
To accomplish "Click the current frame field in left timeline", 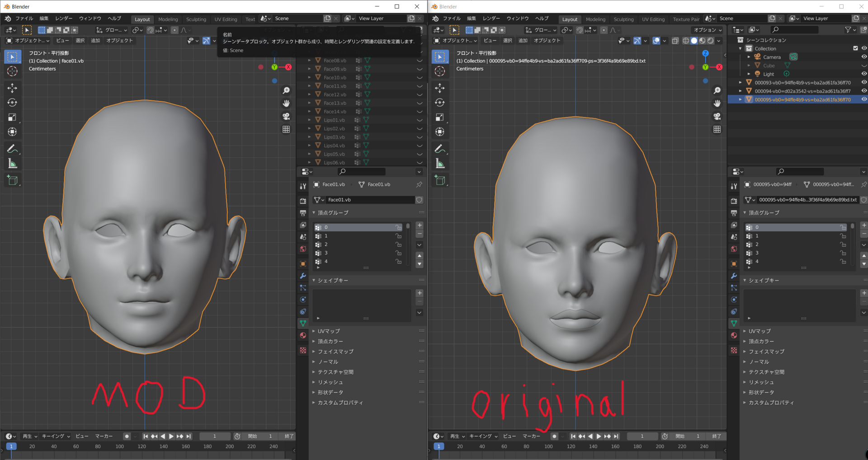I will coord(215,437).
